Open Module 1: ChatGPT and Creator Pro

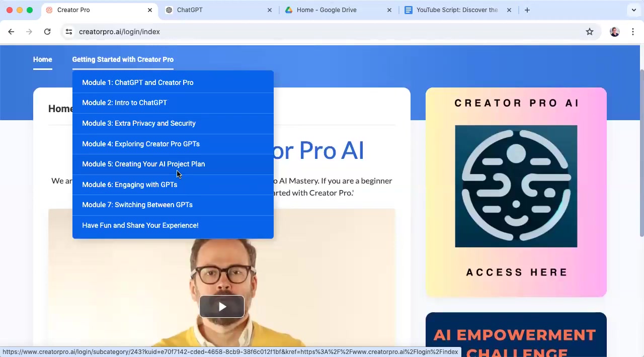(173, 82)
